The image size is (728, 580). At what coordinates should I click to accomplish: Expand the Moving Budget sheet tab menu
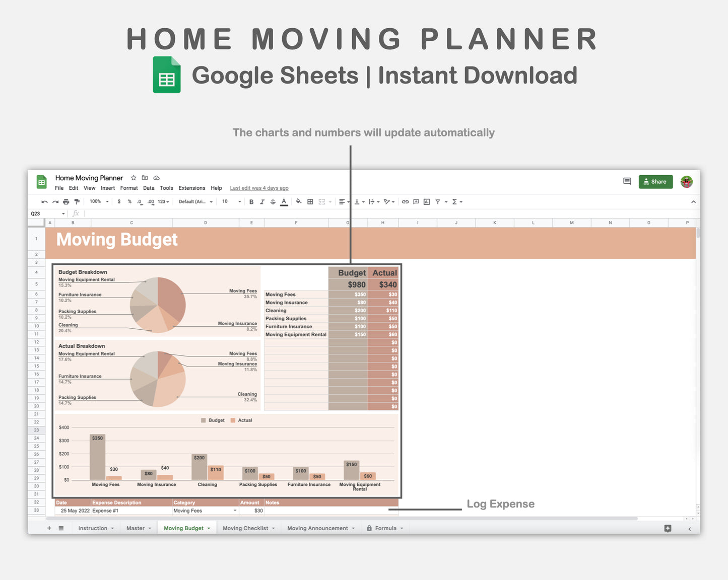point(208,528)
